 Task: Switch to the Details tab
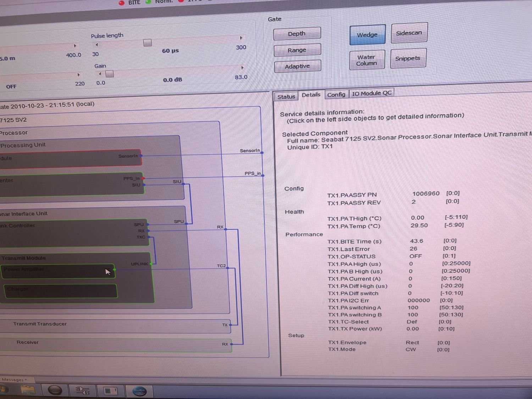click(x=311, y=95)
